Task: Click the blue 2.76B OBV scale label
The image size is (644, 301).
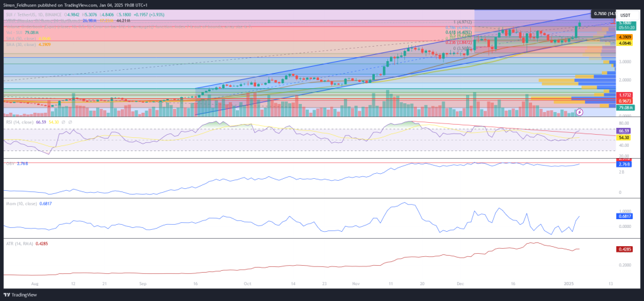Action: [x=624, y=164]
